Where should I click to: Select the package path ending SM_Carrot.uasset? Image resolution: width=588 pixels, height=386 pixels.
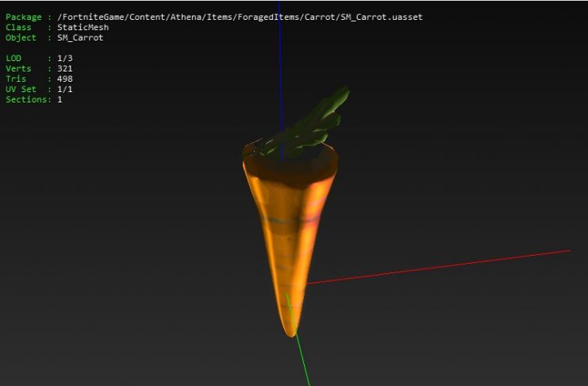tap(240, 17)
